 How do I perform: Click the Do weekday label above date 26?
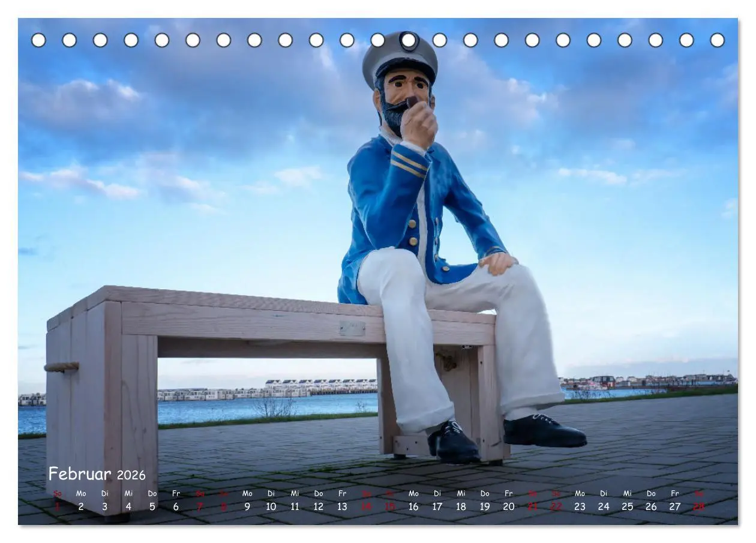coord(651,493)
